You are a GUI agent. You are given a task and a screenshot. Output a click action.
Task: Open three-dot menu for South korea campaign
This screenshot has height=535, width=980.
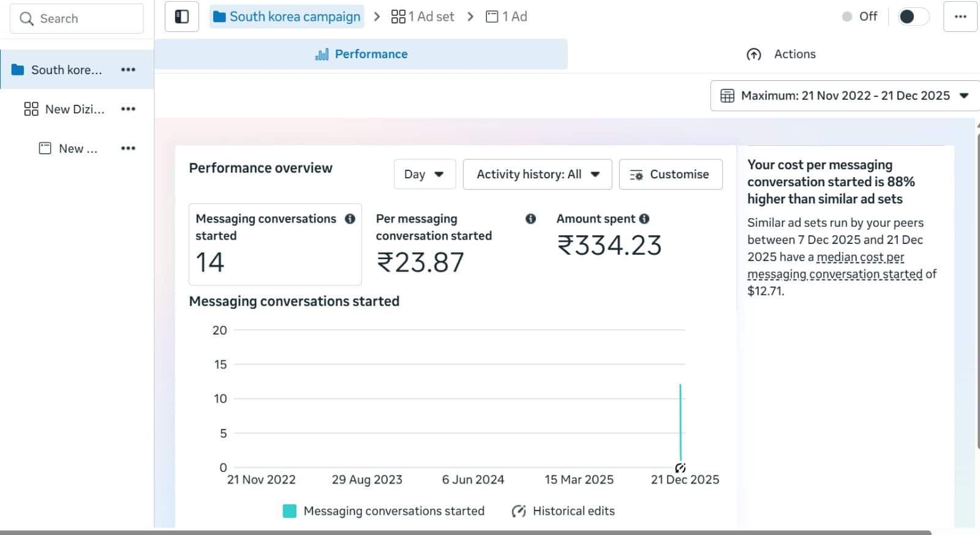coord(128,70)
